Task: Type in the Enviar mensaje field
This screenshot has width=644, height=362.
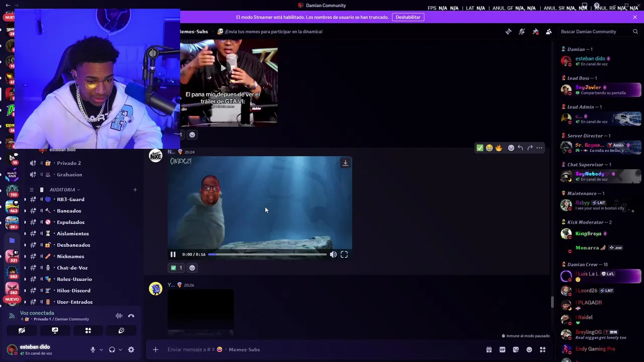Action: [322, 350]
